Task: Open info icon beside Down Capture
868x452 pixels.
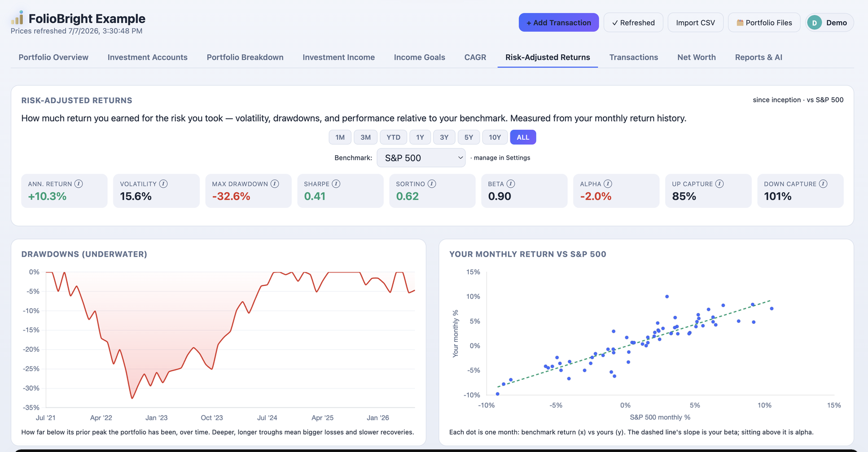Action: [823, 184]
